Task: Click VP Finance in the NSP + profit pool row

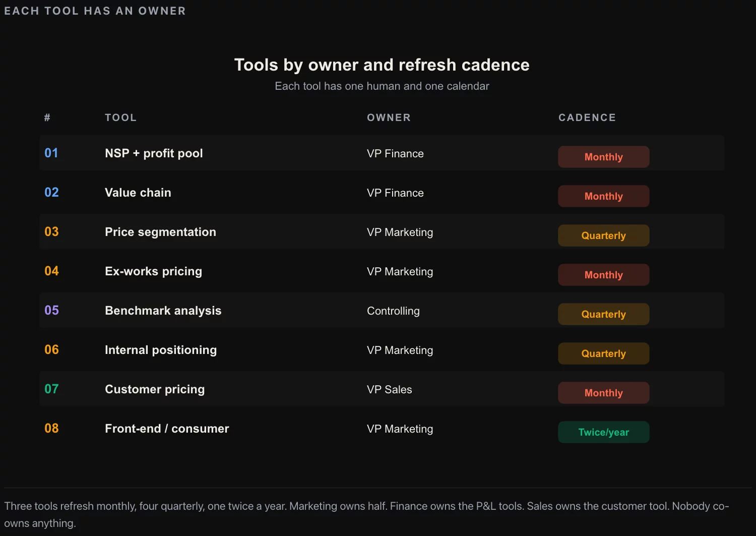Action: coord(395,154)
